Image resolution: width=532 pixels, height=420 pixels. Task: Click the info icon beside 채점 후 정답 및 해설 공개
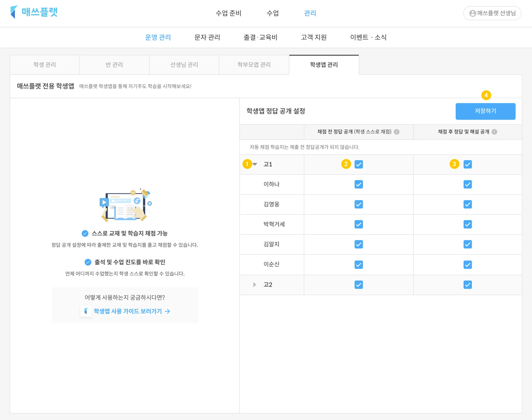[494, 132]
